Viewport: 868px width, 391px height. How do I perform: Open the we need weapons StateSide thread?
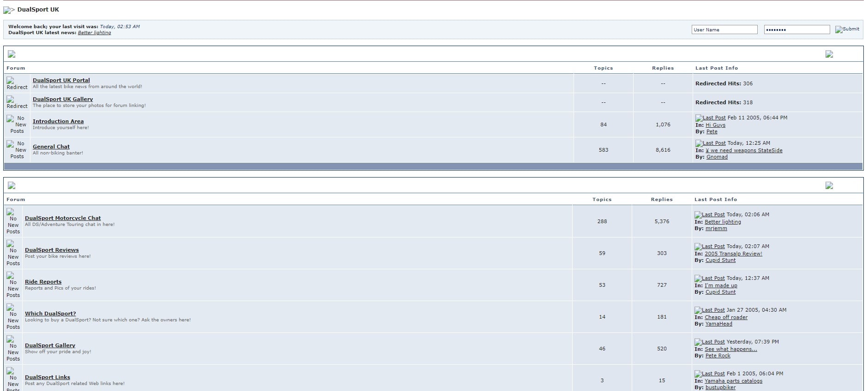pos(744,150)
